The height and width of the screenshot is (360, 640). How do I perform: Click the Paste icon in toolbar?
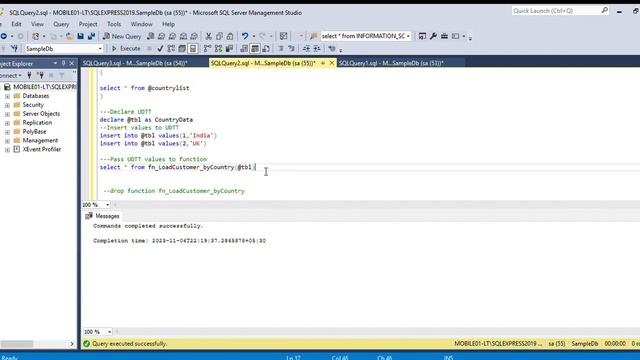[230, 36]
